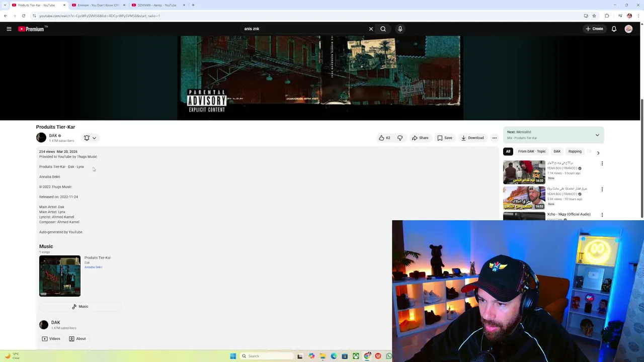Click 'Auto-generated by YouTube.' text
The image size is (644, 362).
click(61, 232)
